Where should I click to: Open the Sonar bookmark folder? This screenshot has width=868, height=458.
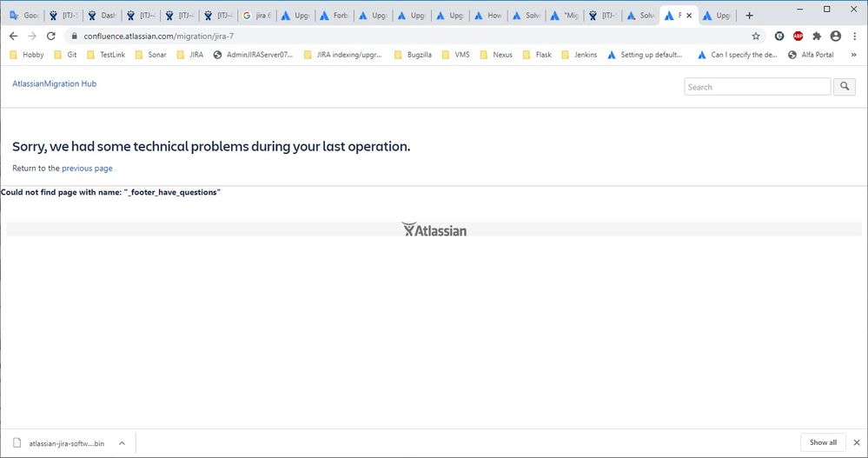click(x=150, y=55)
